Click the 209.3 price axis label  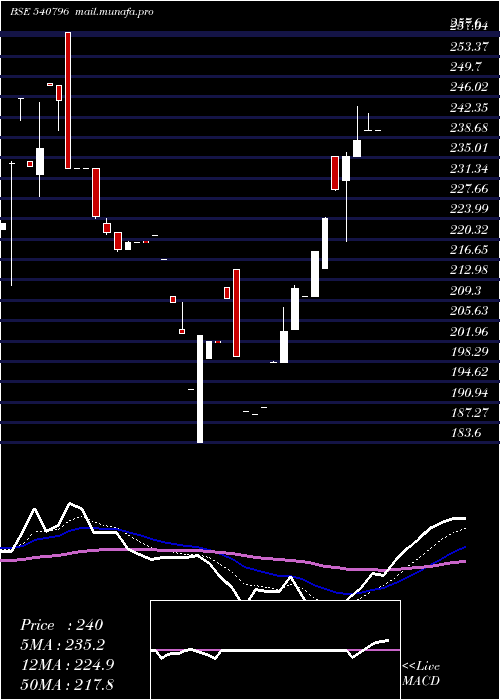click(466, 291)
